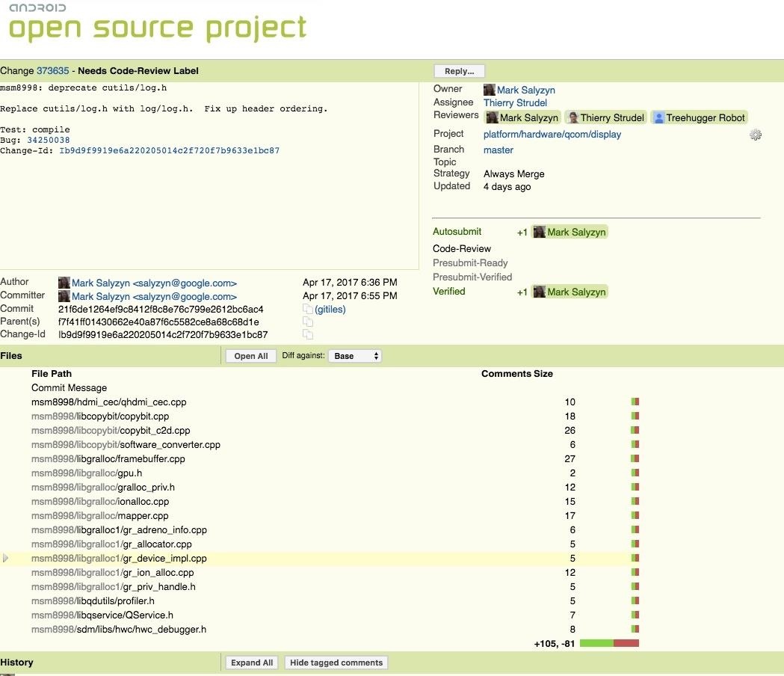Click the Committer row avatar image

pos(64,296)
